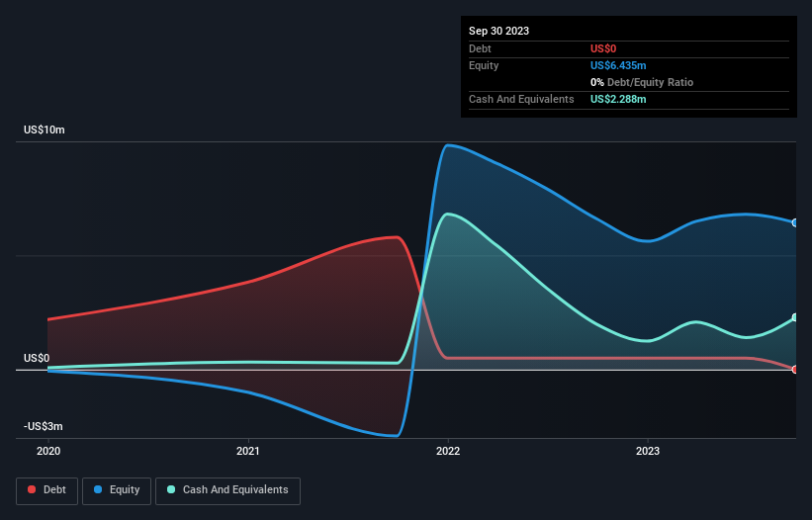The image size is (812, 520).
Task: Toggle the Equity series legend button
Action: click(x=117, y=490)
